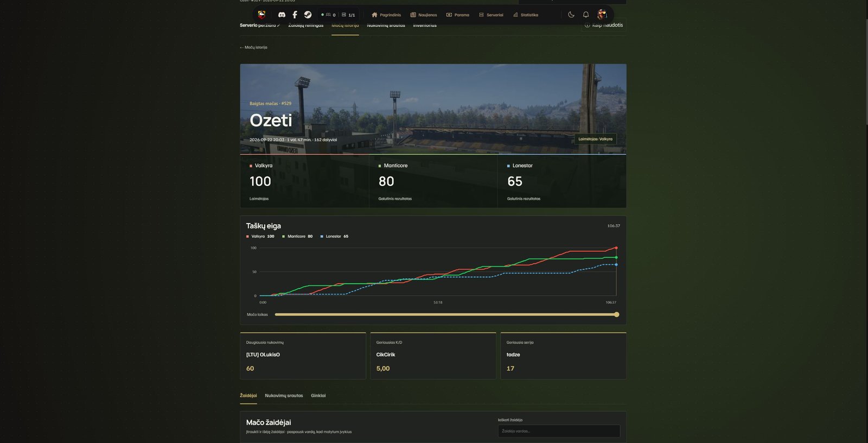
Task: Open notifications bell
Action: pyautogui.click(x=586, y=15)
